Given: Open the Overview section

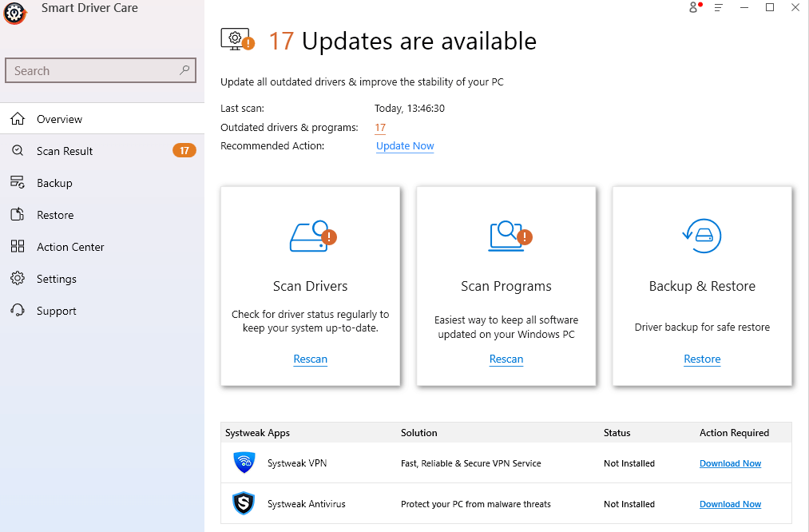Looking at the screenshot, I should coord(102,119).
